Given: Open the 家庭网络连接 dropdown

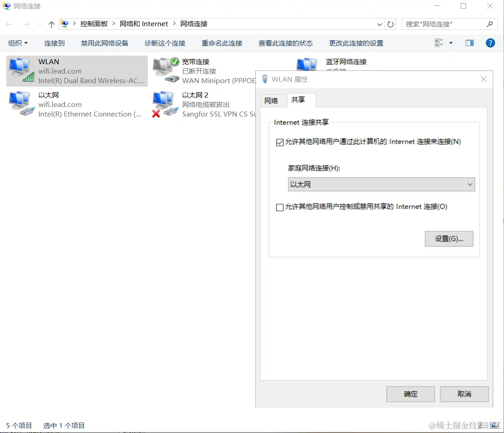Looking at the screenshot, I should point(470,184).
